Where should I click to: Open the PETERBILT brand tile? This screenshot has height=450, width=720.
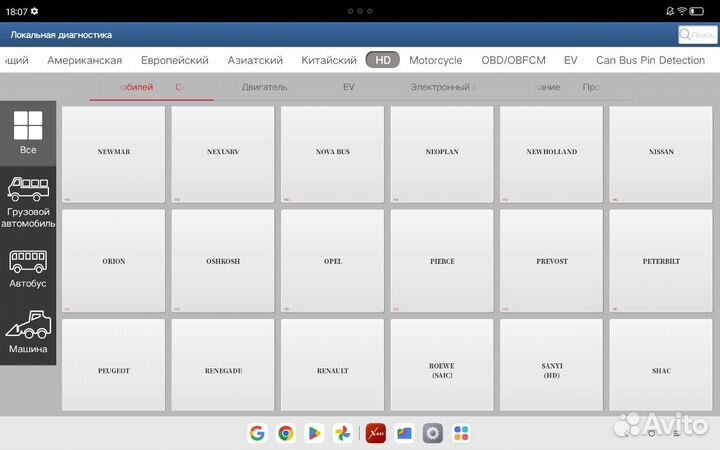(x=661, y=261)
